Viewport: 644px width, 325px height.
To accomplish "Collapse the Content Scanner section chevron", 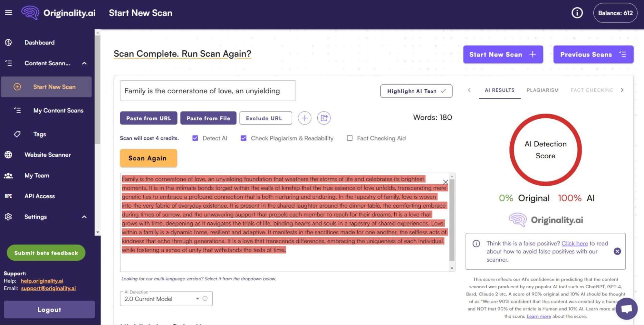I will (84, 63).
